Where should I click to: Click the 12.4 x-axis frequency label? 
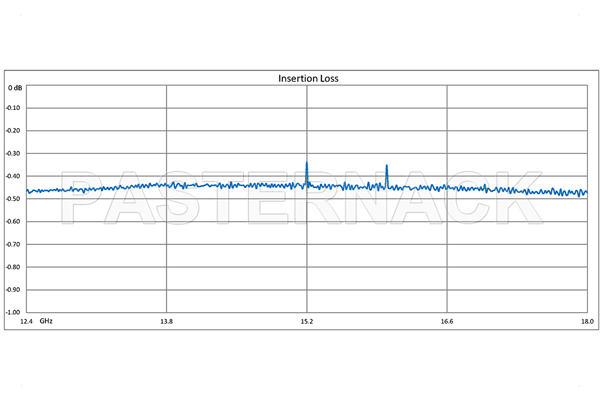coord(26,322)
